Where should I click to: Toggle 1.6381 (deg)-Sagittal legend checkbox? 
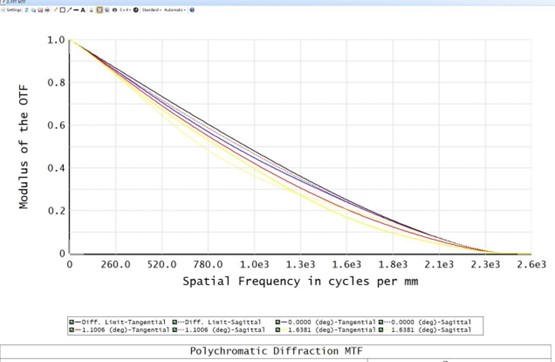[381, 330]
